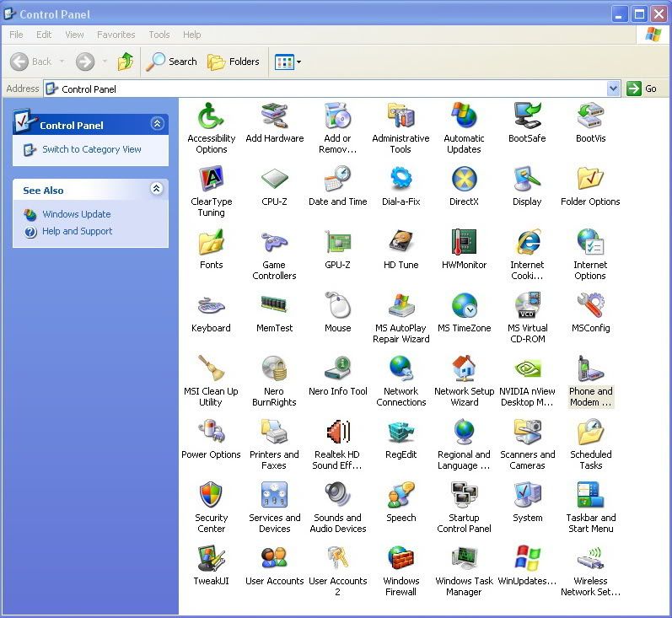Open the Startup Control Panel icon
Viewport: 672px width, 618px height.
pos(464,495)
